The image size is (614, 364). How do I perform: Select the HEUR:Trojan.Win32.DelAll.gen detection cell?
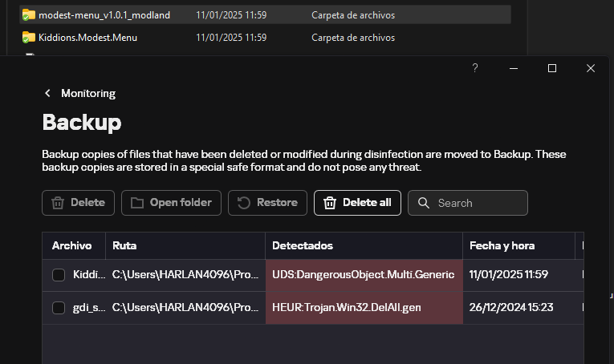pyautogui.click(x=364, y=308)
